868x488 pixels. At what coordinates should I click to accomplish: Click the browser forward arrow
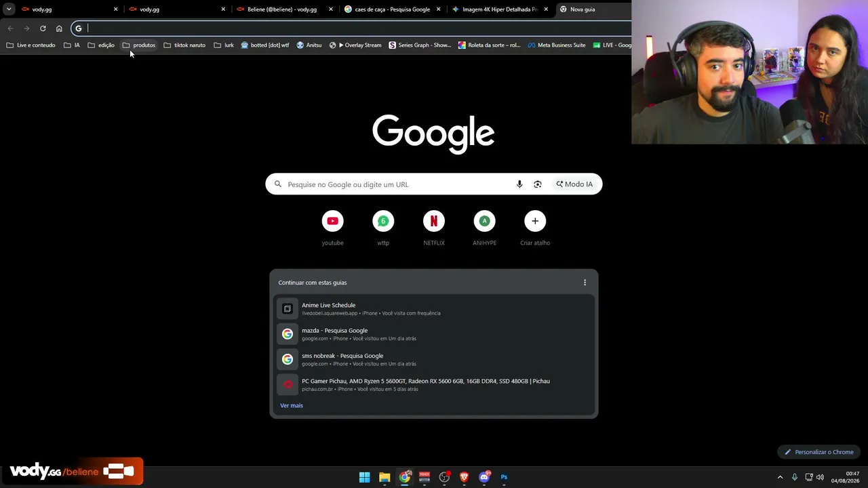[x=26, y=28]
